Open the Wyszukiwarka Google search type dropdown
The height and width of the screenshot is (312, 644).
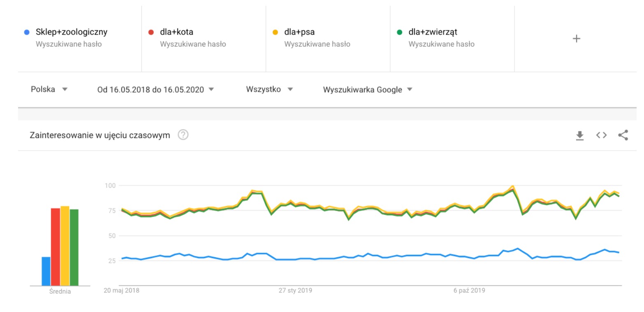pos(367,89)
